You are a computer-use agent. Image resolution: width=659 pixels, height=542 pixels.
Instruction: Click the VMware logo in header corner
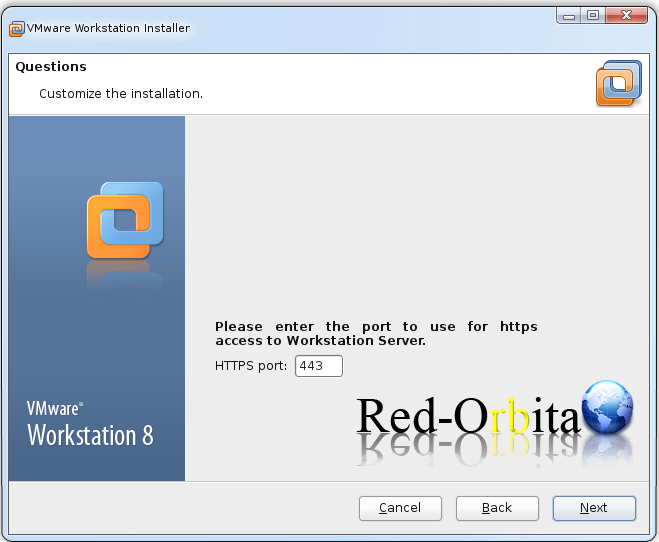click(x=619, y=83)
